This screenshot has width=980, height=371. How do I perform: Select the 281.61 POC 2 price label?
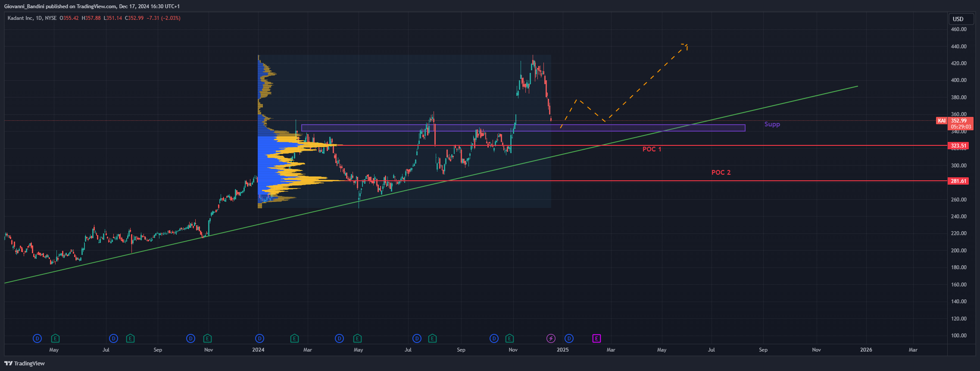(958, 181)
